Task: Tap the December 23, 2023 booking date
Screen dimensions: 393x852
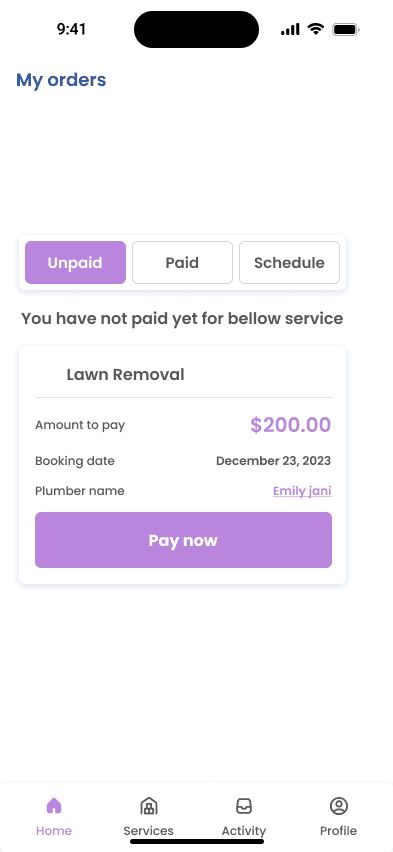Action: pyautogui.click(x=273, y=461)
